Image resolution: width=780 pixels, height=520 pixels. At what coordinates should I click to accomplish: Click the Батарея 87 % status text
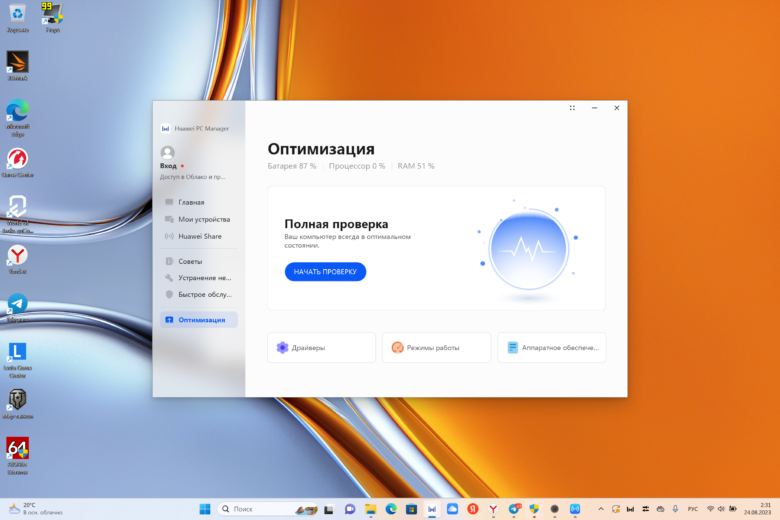292,166
